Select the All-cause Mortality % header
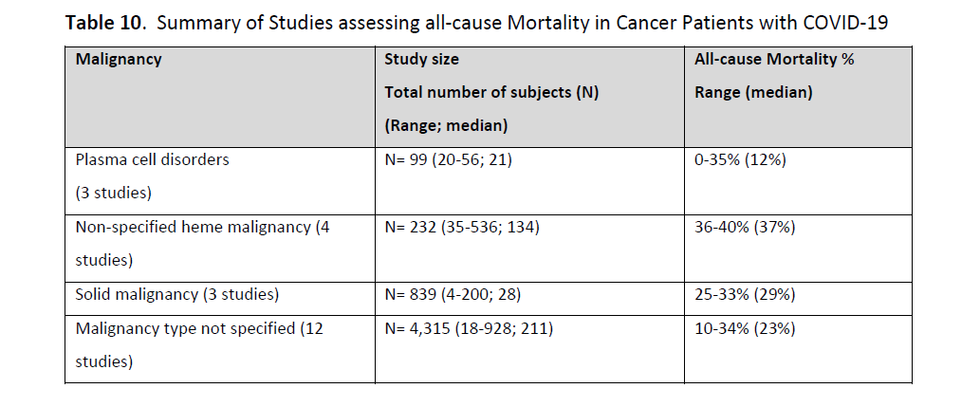The height and width of the screenshot is (407, 980). coord(774,59)
